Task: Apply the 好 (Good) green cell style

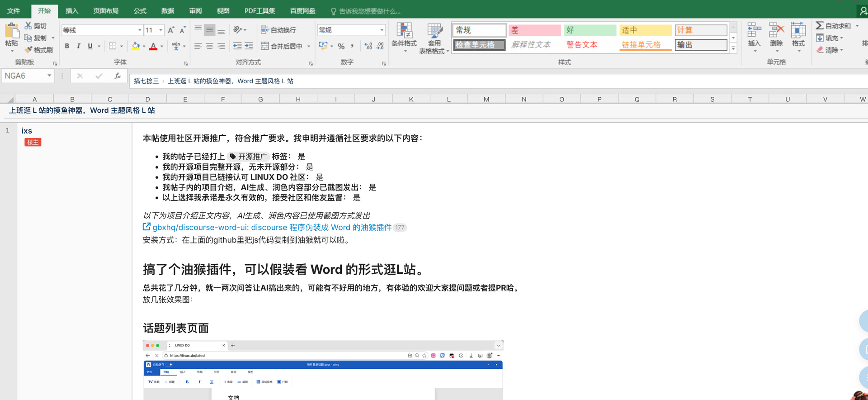Action: coord(590,30)
